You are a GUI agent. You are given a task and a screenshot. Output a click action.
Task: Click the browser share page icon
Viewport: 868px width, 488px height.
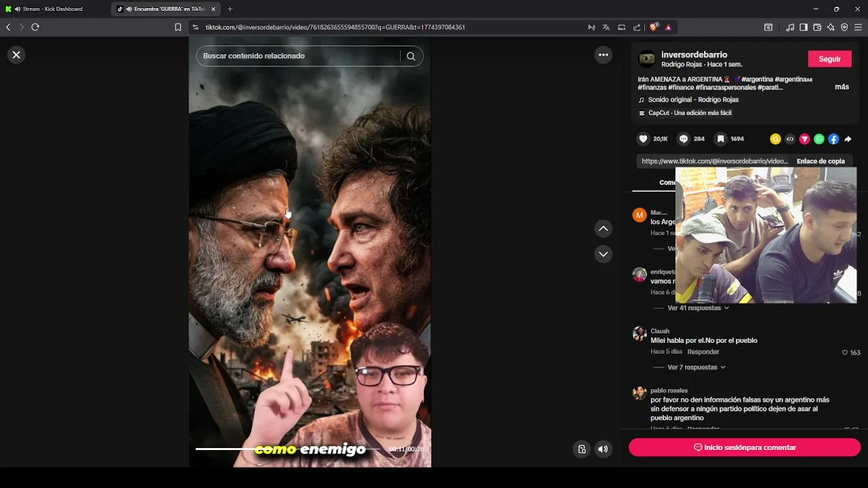click(x=637, y=27)
